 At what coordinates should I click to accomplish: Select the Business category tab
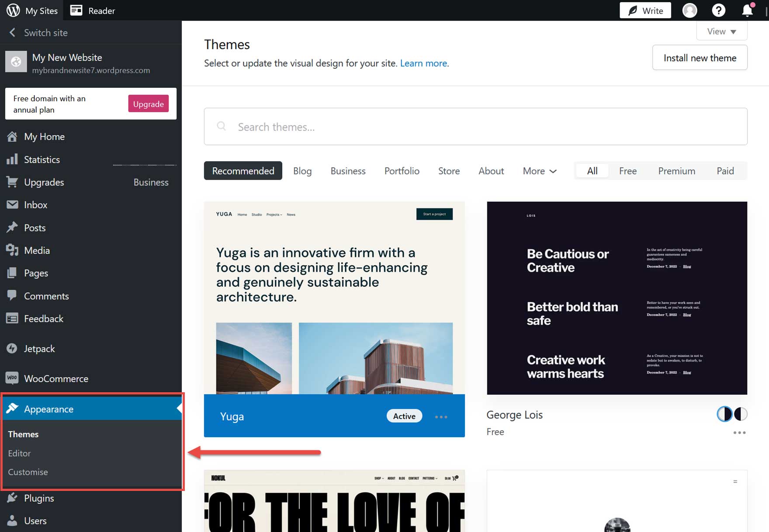coord(348,171)
